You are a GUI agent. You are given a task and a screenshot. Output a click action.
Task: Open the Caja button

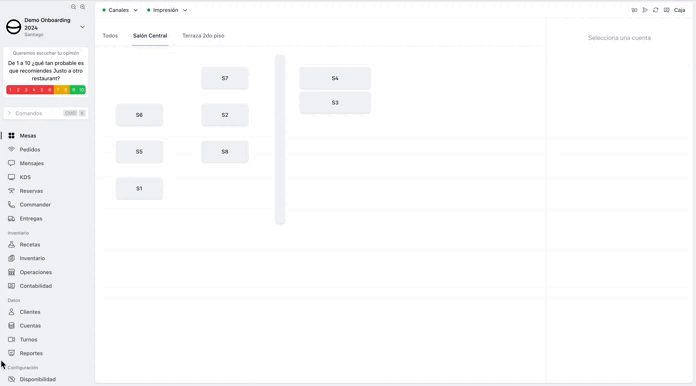click(x=680, y=10)
